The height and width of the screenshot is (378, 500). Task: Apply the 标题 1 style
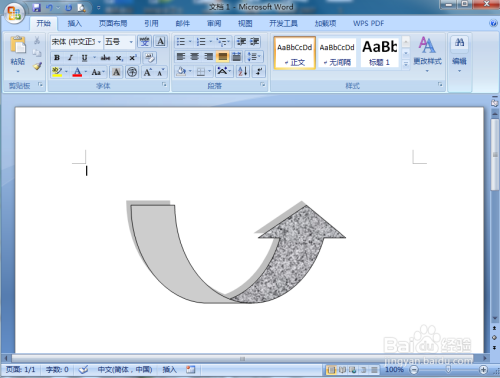(x=379, y=53)
